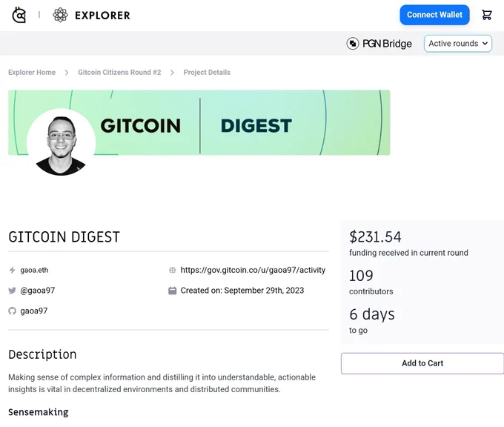This screenshot has height=427, width=504.
Task: Click the GitHub icon beside gaoa97
Action: coord(12,311)
